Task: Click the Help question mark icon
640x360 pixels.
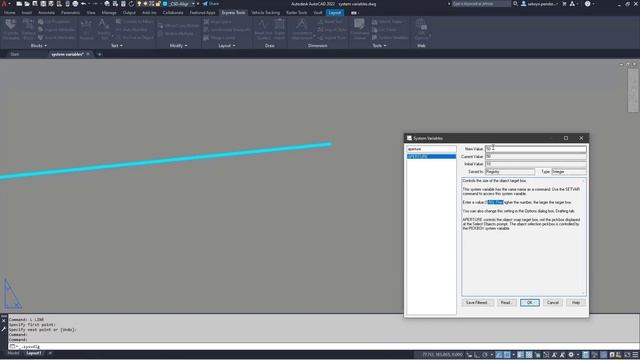Action: 587,4
